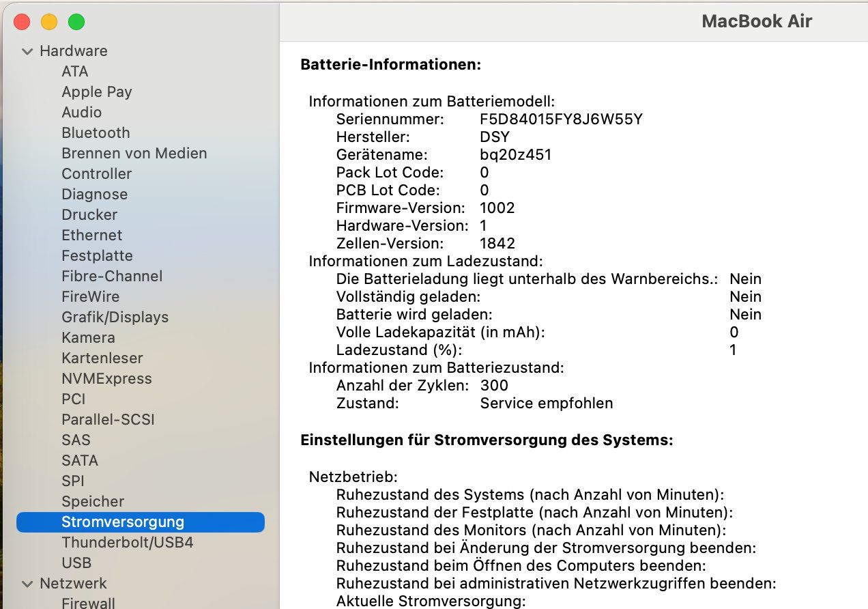Open Grafik/Displays sidebar entry
Image resolution: width=868 pixels, height=609 pixels.
[x=115, y=317]
